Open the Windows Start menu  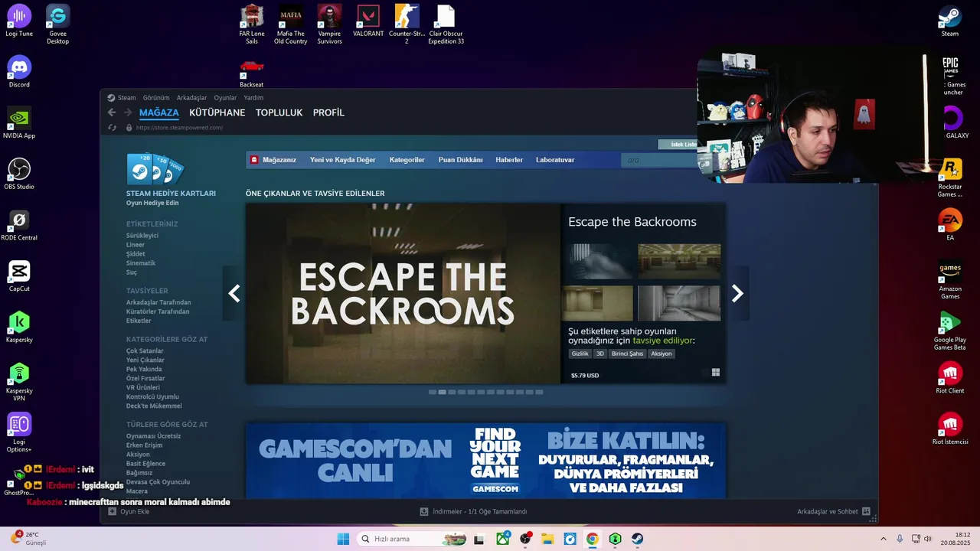pos(343,539)
